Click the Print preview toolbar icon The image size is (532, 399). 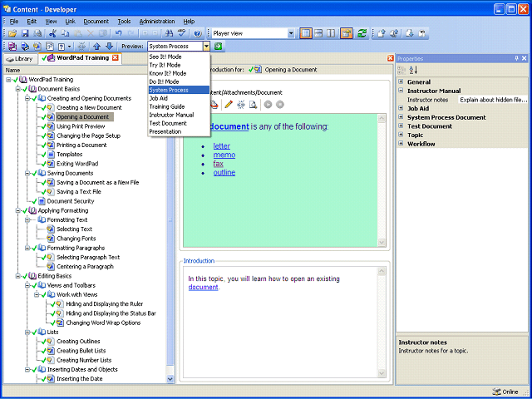pos(37,33)
